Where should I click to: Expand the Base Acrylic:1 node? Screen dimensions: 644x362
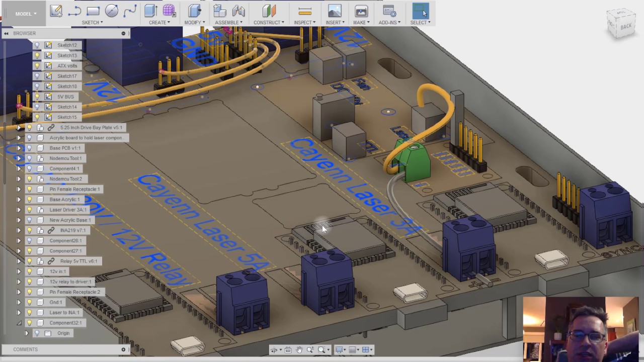[19, 199]
